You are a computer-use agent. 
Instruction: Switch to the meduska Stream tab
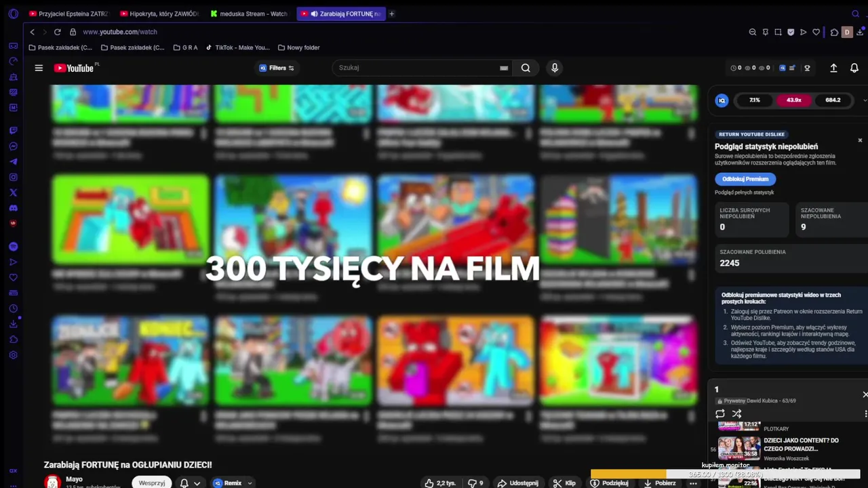pos(250,14)
